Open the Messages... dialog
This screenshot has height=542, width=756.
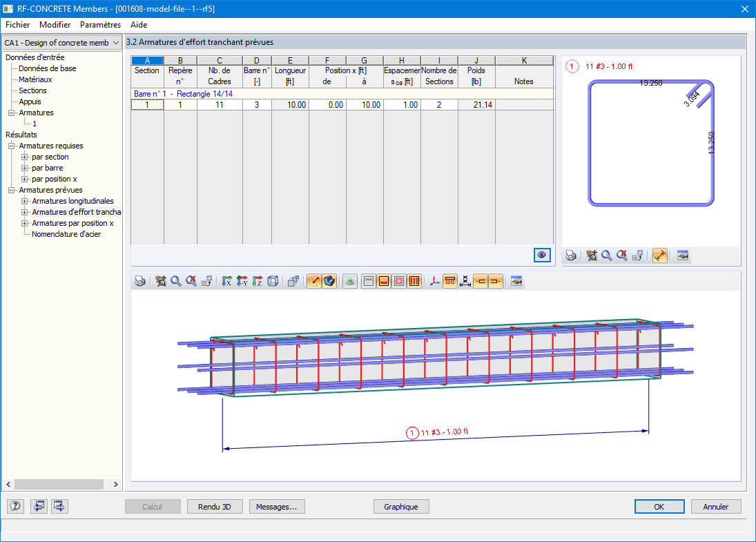[277, 507]
